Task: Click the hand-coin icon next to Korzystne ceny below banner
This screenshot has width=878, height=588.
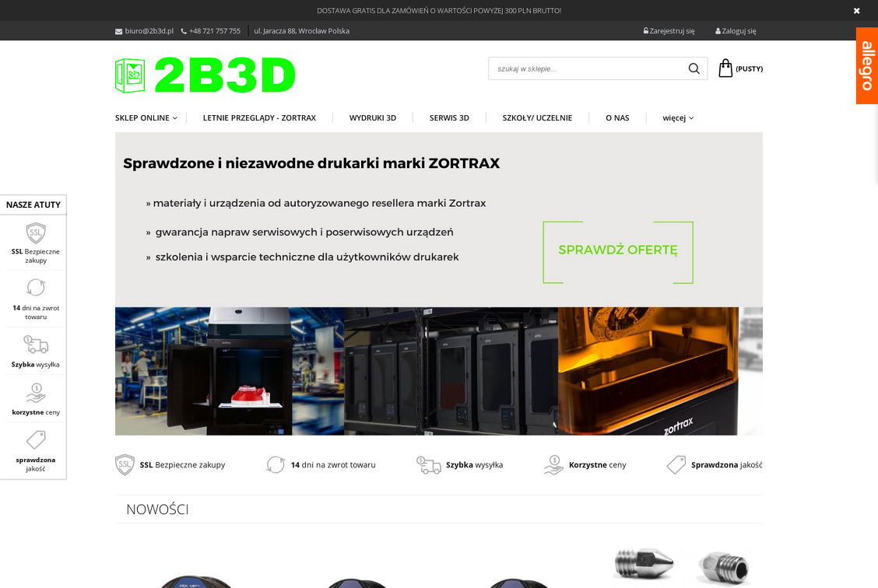Action: pyautogui.click(x=553, y=465)
